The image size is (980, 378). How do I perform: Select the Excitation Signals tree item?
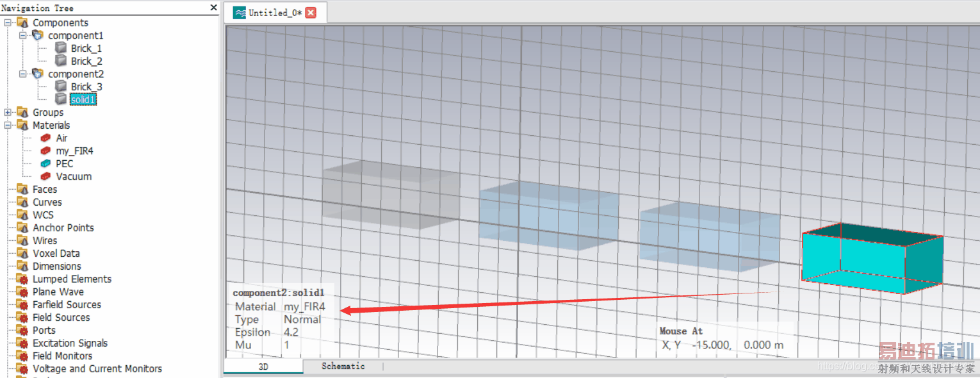pyautogui.click(x=70, y=343)
